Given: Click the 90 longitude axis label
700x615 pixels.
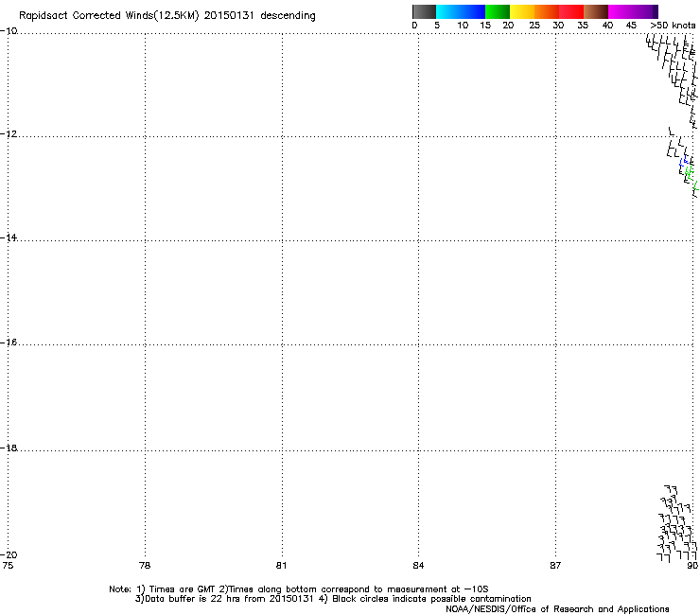Looking at the screenshot, I should pos(692,566).
